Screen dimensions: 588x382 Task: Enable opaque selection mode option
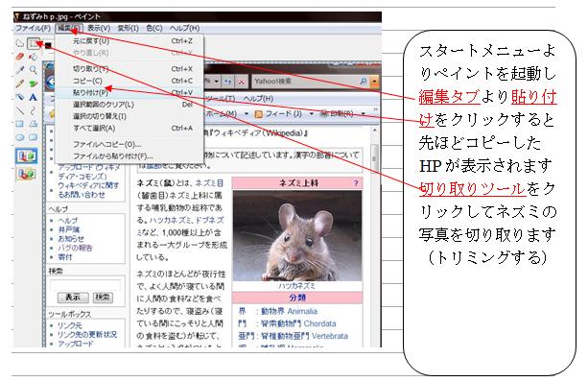[x=26, y=155]
